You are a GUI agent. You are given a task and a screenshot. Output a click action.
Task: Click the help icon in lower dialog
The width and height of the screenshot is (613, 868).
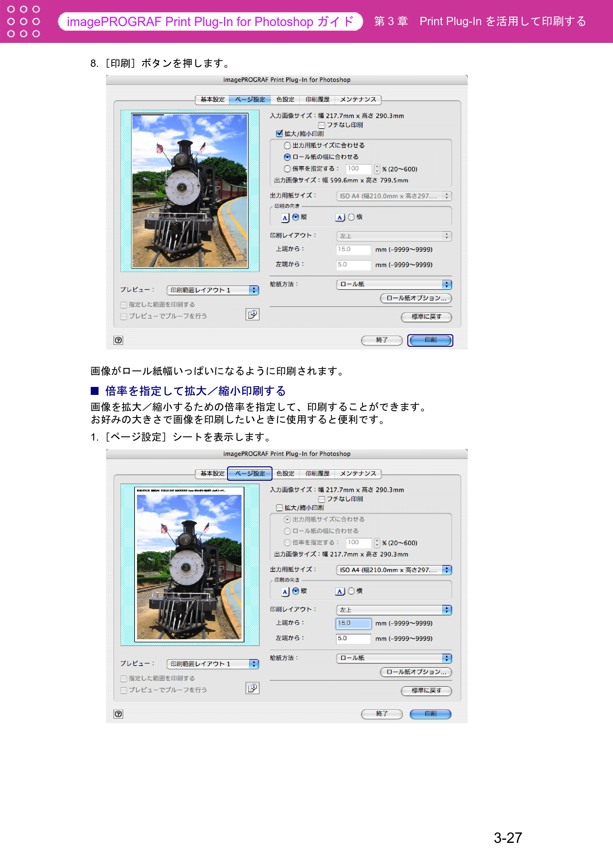tap(118, 714)
